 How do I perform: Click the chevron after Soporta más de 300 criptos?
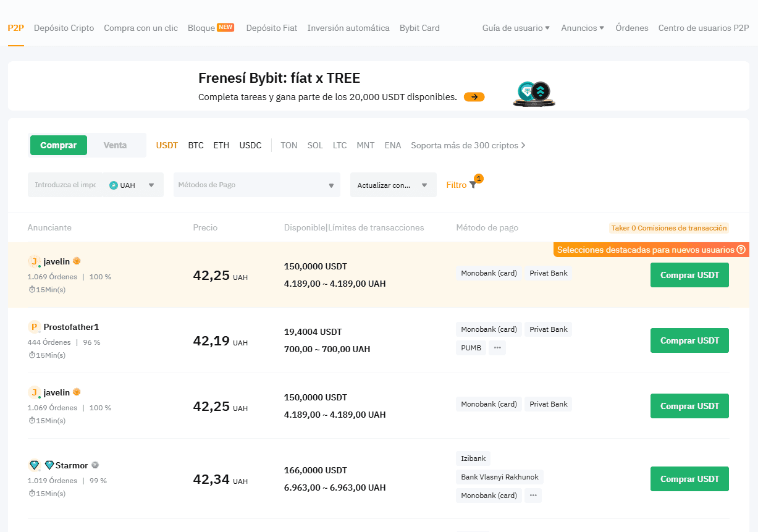click(523, 145)
